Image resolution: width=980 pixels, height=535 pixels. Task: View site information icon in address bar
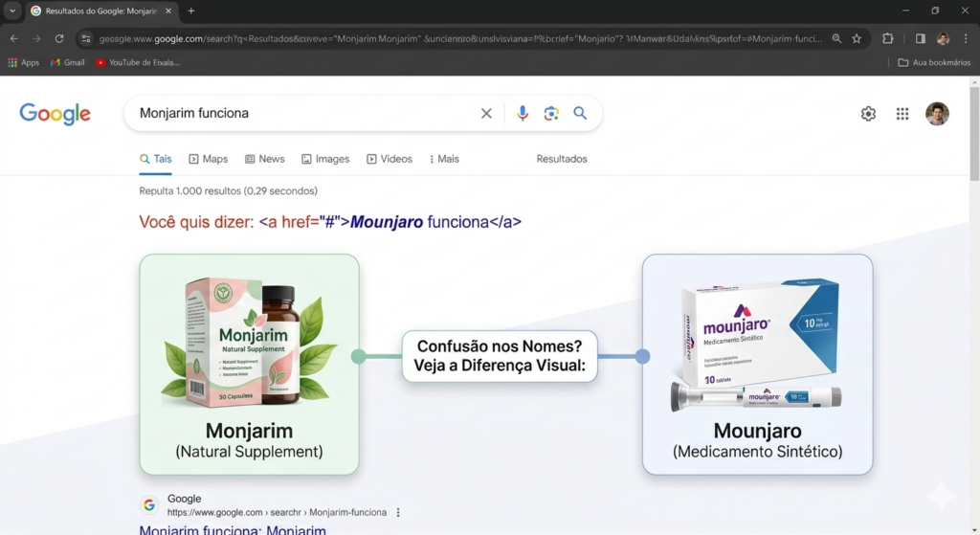86,38
